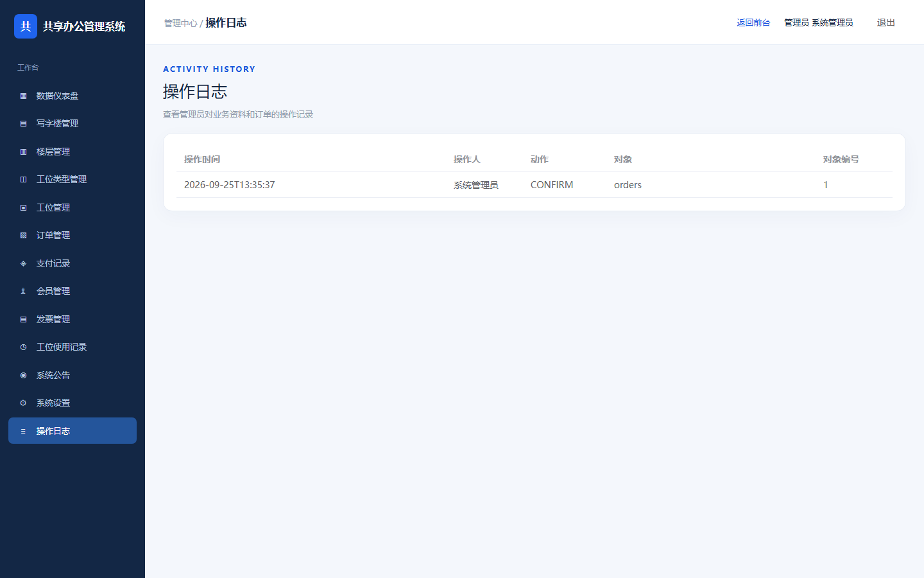924x578 pixels.
Task: Click the log row timestamp 2026-09-25T13:35:37
Action: [230, 185]
